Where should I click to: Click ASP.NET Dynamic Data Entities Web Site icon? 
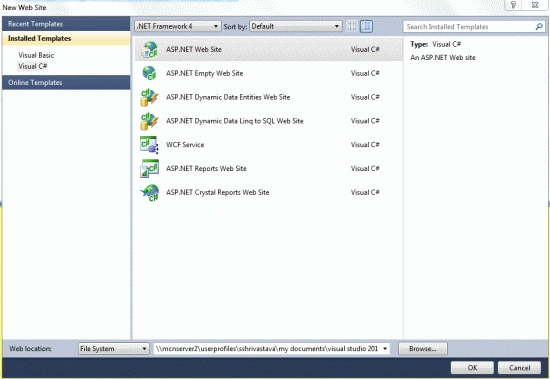(149, 97)
